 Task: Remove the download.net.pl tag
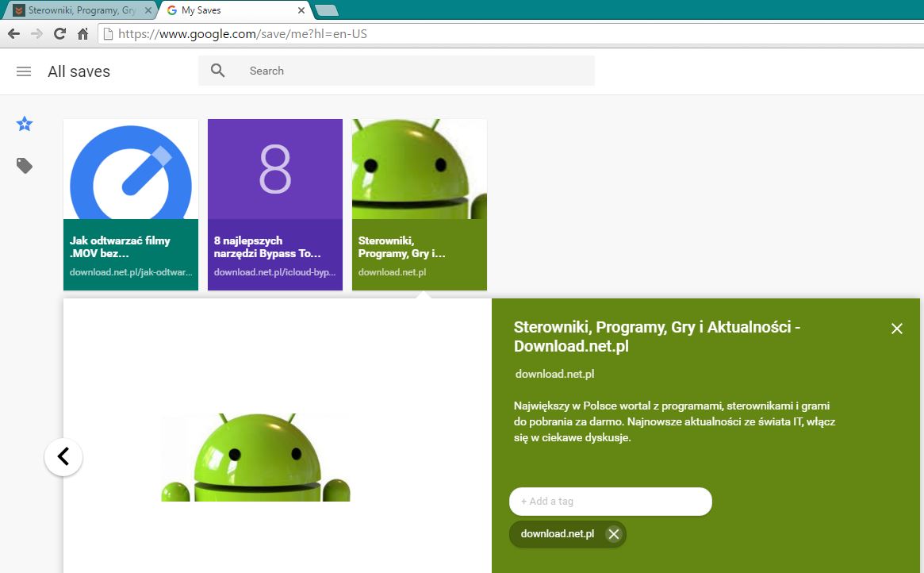(613, 534)
